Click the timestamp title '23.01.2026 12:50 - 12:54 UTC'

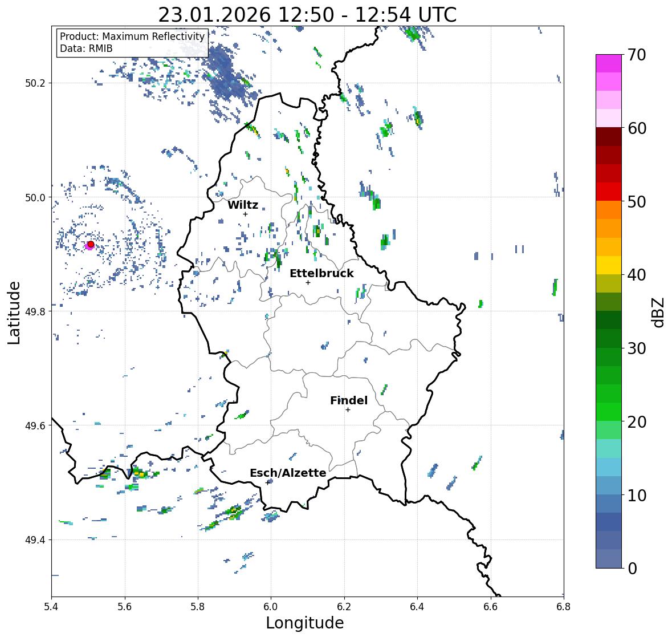click(x=307, y=15)
